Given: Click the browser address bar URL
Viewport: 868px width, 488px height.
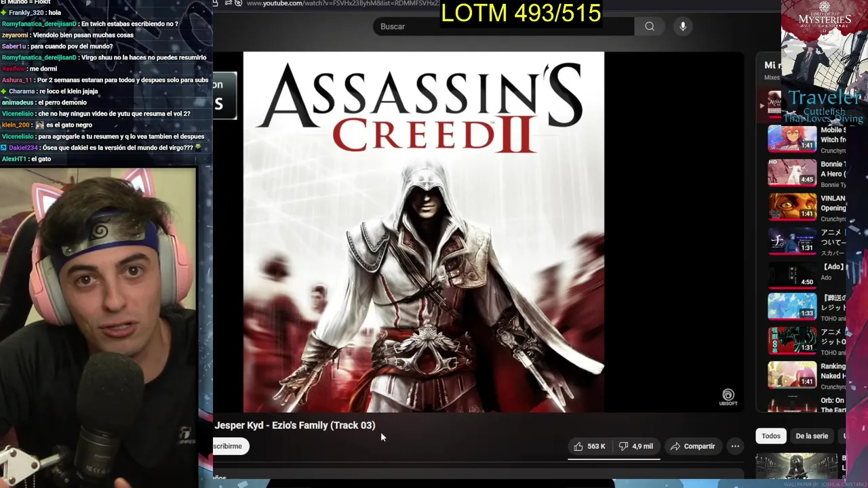Looking at the screenshot, I should (343, 4).
